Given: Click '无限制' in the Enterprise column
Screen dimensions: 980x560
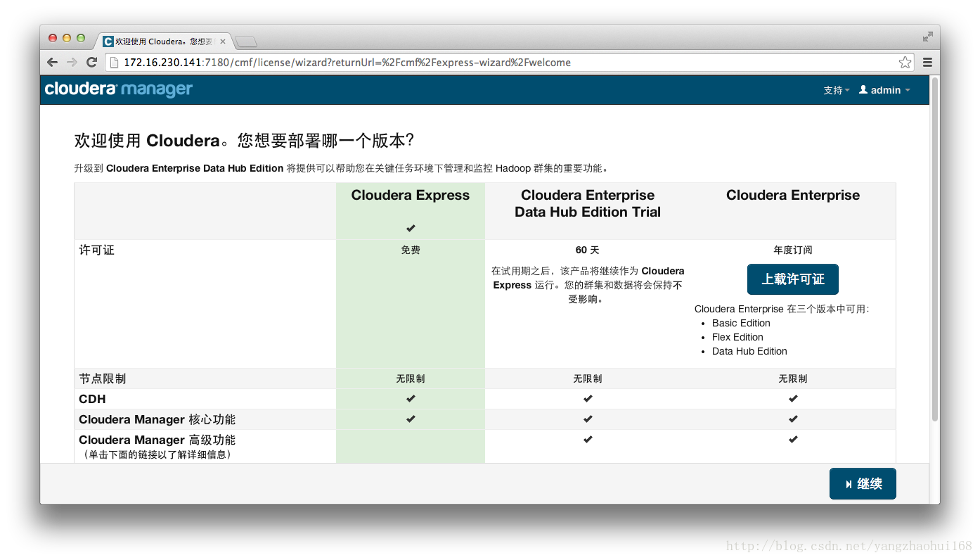Looking at the screenshot, I should pos(793,378).
